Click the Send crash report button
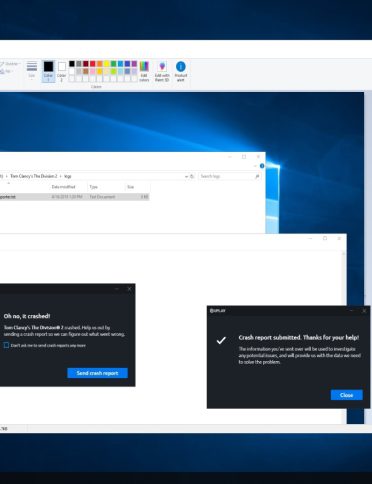Viewport: 372px width, 484px height. tap(97, 373)
